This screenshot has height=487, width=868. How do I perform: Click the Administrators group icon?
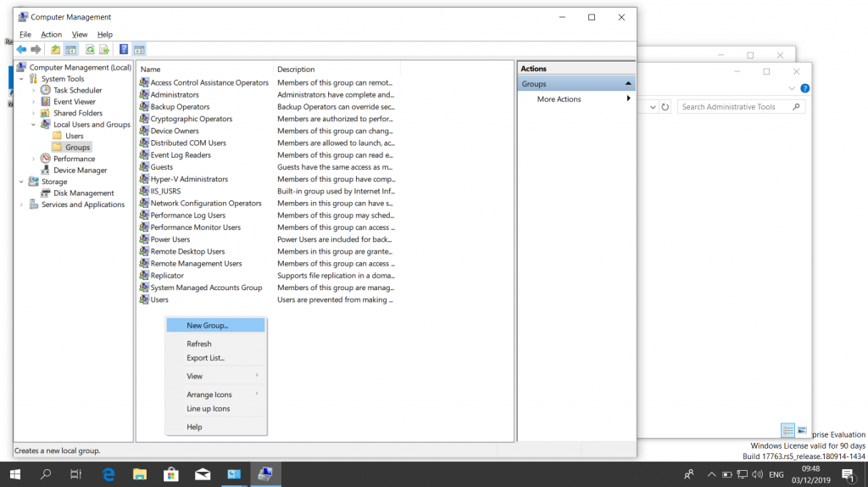[144, 95]
